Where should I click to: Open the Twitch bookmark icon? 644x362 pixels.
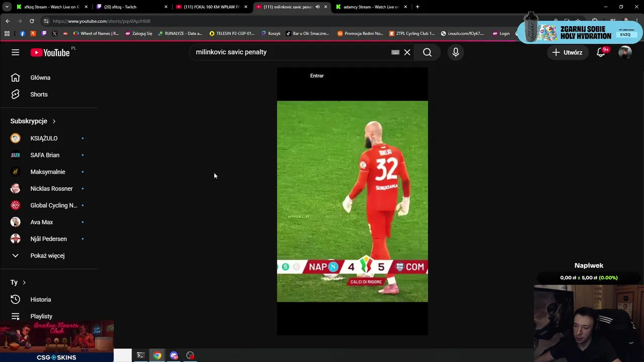pos(44,34)
